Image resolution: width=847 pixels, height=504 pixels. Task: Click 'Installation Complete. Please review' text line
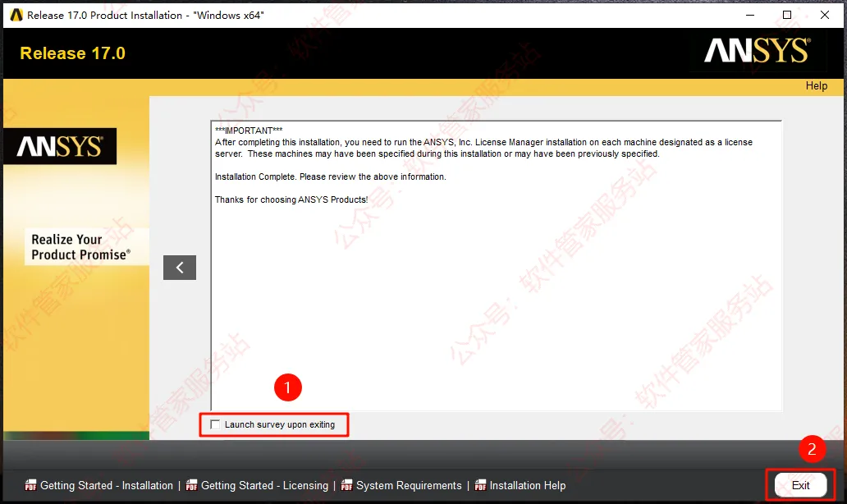331,176
